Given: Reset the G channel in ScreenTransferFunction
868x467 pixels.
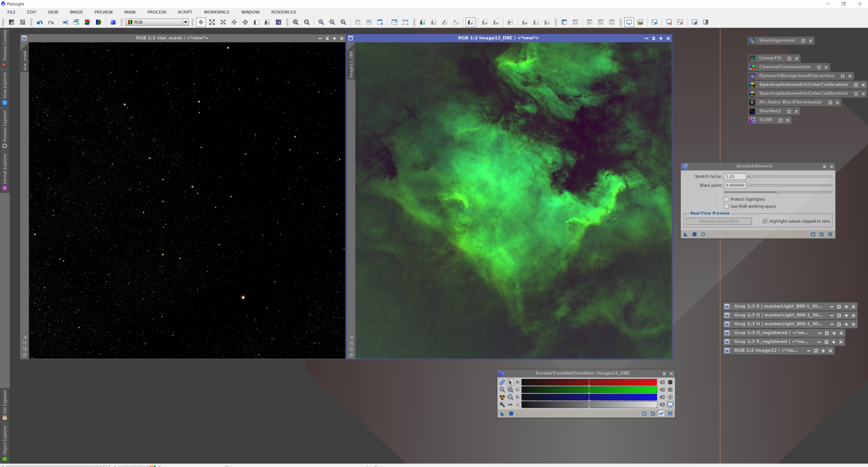Looking at the screenshot, I should click(662, 390).
